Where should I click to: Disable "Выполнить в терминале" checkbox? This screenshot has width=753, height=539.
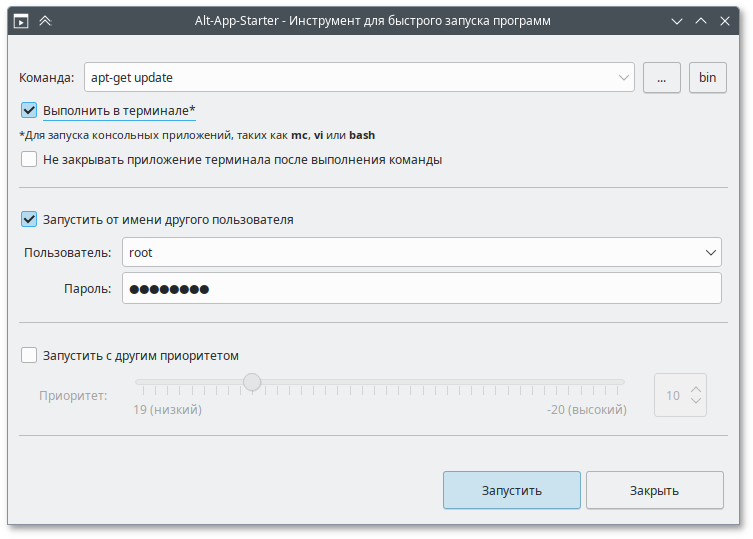click(x=29, y=110)
